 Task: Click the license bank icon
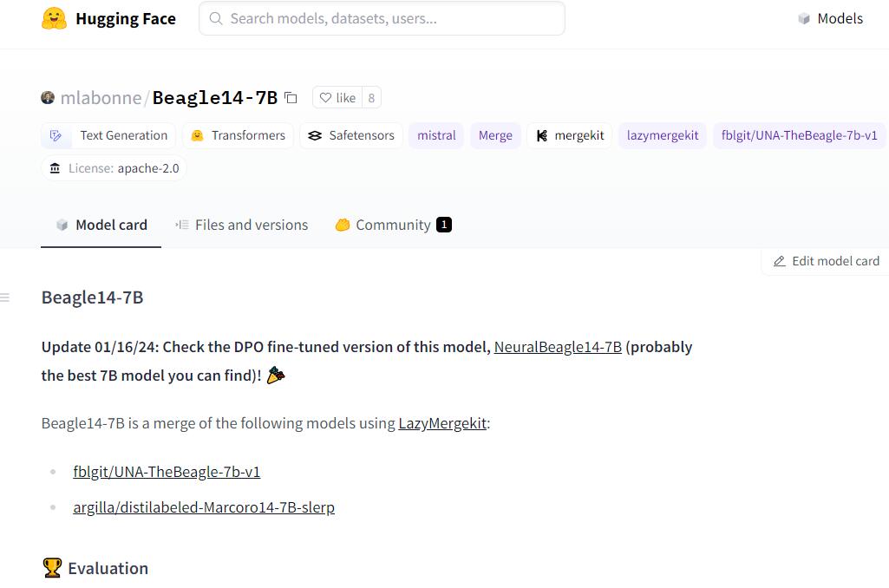tap(55, 168)
